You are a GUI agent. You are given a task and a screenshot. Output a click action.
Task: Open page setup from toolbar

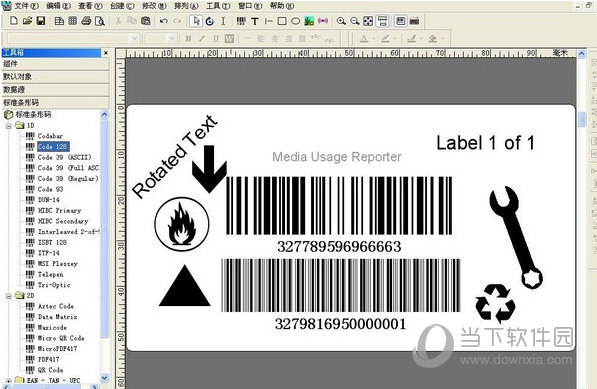(59, 21)
